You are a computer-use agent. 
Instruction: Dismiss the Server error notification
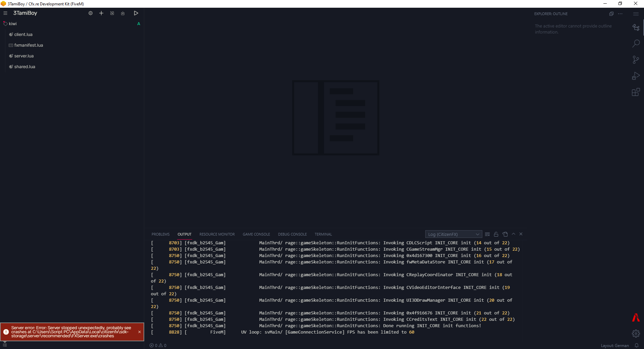pos(139,332)
